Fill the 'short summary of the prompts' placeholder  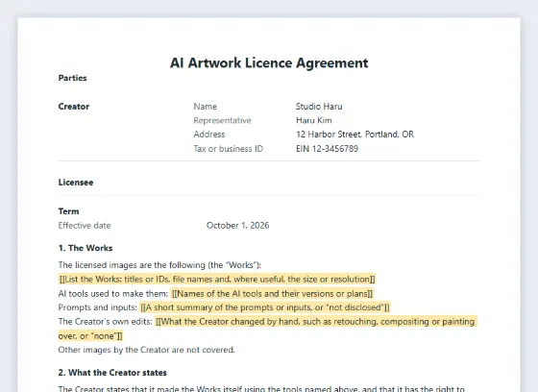pyautogui.click(x=265, y=307)
